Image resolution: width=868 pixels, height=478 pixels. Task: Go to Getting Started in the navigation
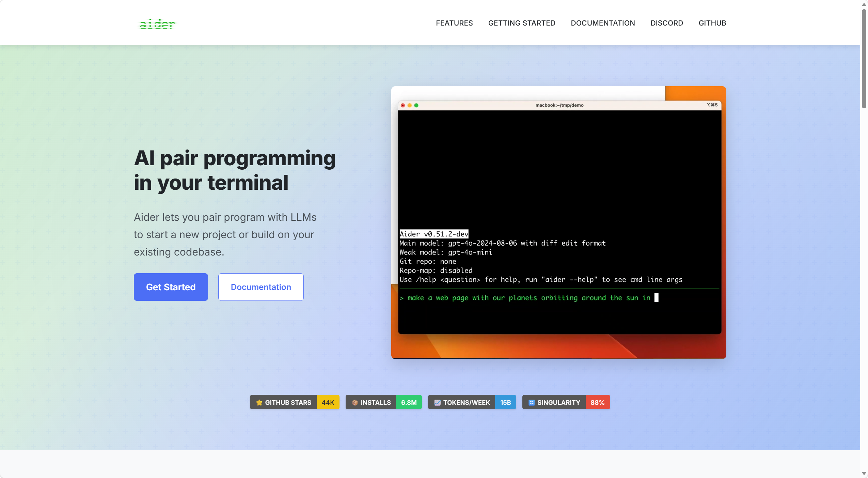(x=522, y=23)
